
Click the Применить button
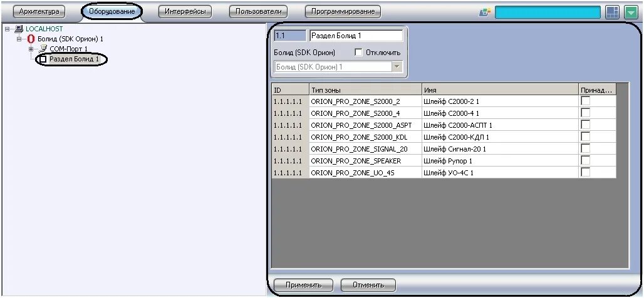coord(303,285)
